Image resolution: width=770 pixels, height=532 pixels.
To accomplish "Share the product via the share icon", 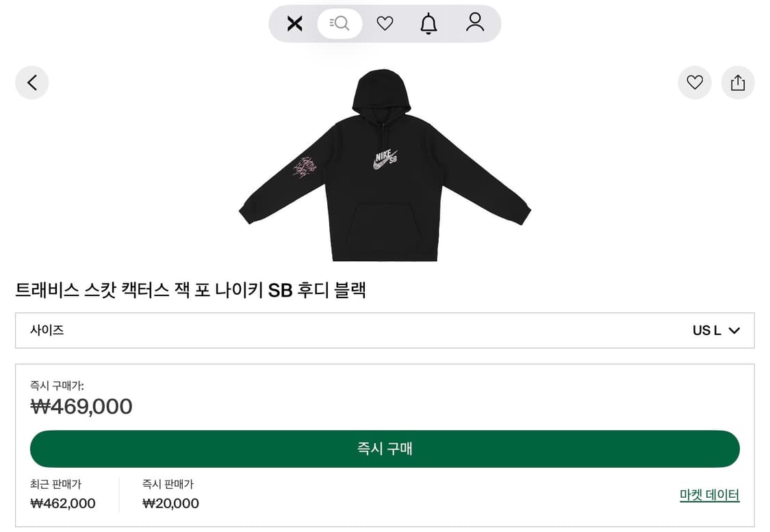I will (x=738, y=82).
